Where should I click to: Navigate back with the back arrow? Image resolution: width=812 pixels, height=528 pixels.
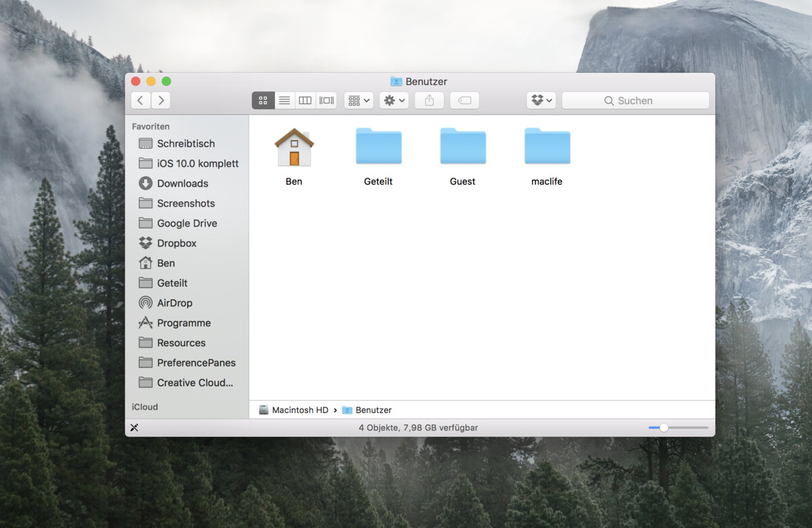[x=140, y=100]
